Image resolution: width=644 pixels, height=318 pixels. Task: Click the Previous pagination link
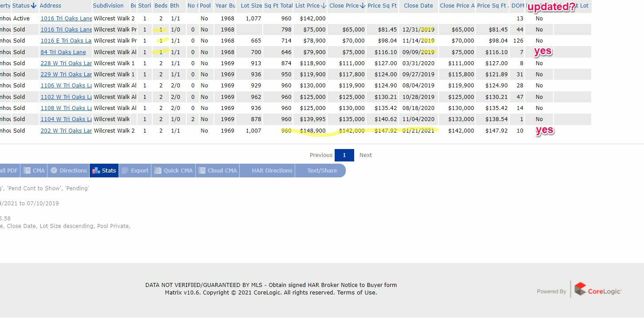[x=321, y=155]
